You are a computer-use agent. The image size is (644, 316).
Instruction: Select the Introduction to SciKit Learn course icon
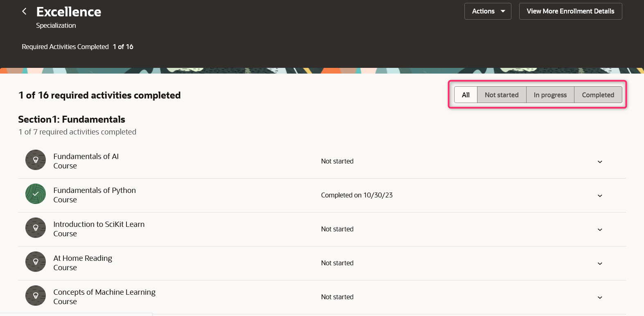tap(36, 228)
